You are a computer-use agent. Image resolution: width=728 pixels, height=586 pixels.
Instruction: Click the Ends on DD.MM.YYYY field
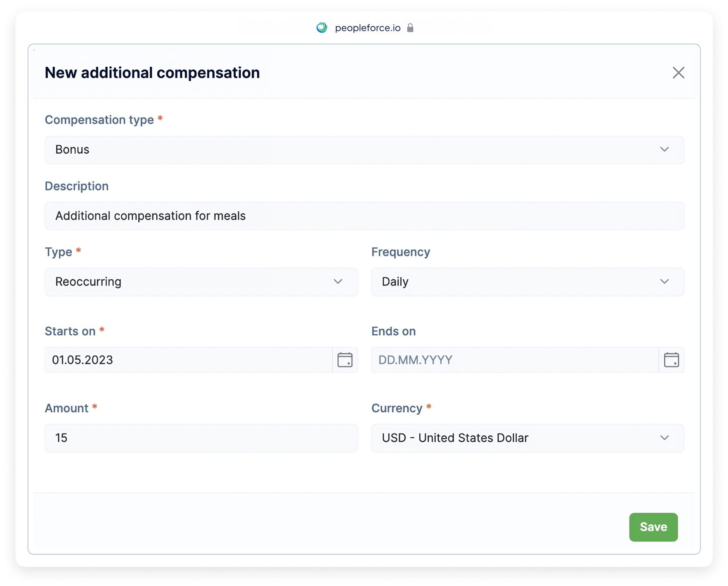click(x=515, y=360)
